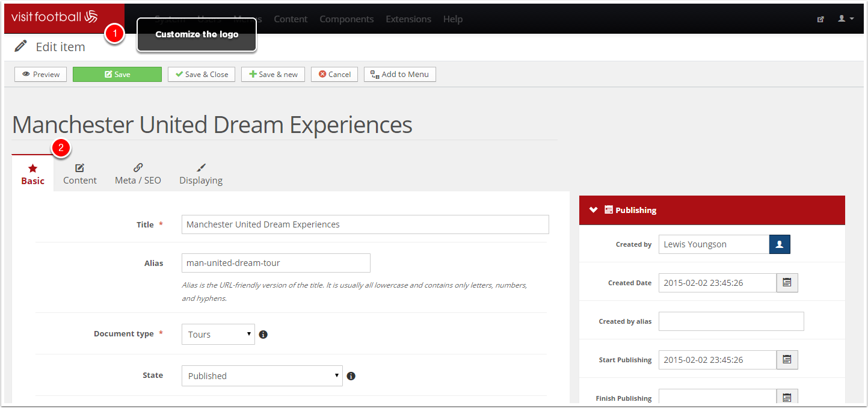The width and height of the screenshot is (868, 408).
Task: Click the Start Publishing date field
Action: (718, 360)
